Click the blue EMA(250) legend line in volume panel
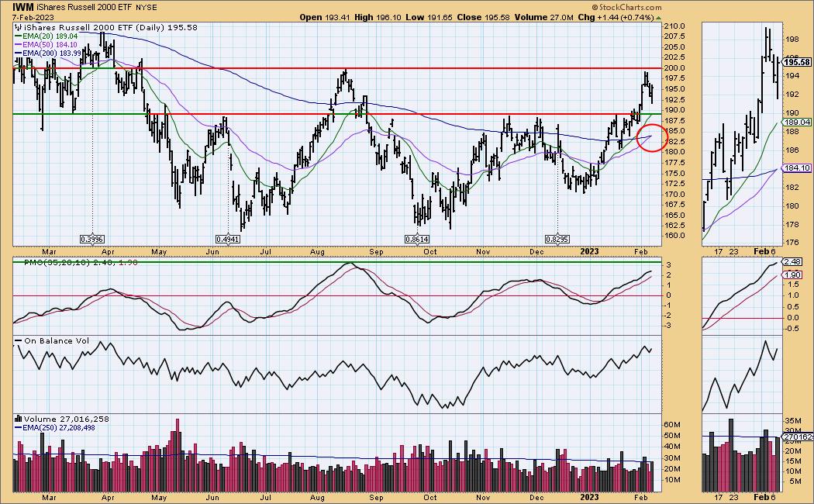The height and width of the screenshot is (504, 814). coord(18,428)
